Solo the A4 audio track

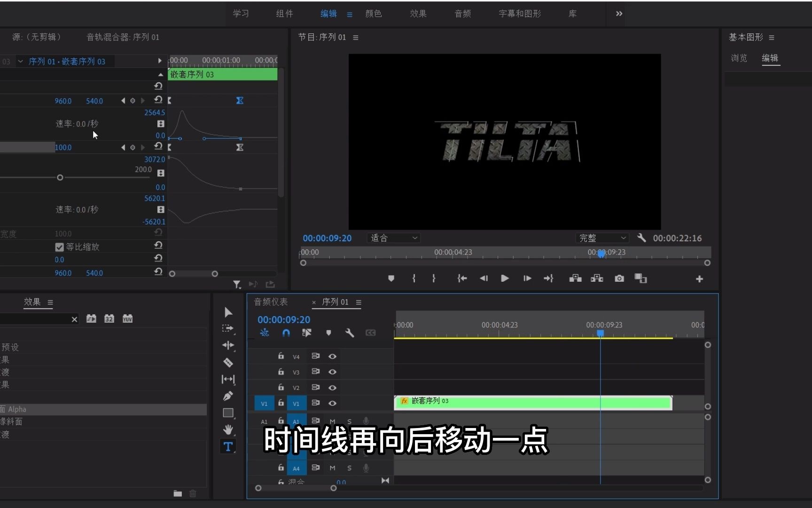tap(349, 468)
